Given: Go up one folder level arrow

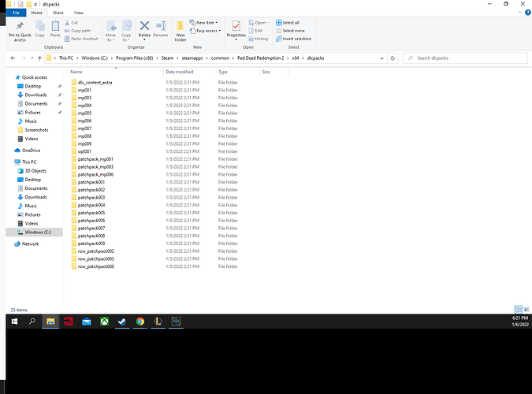Looking at the screenshot, I should pos(39,58).
